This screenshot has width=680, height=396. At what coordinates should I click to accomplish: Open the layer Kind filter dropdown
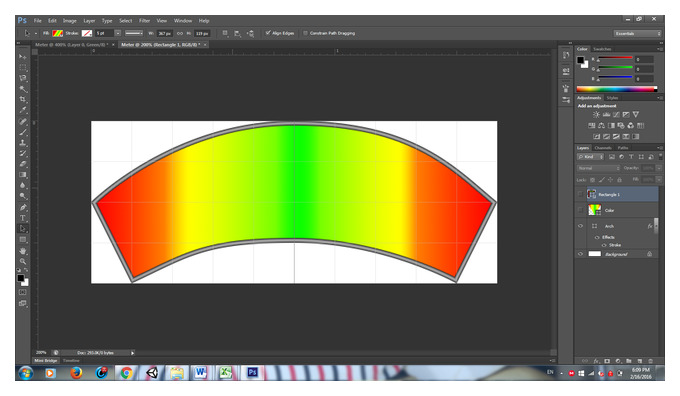click(x=591, y=157)
